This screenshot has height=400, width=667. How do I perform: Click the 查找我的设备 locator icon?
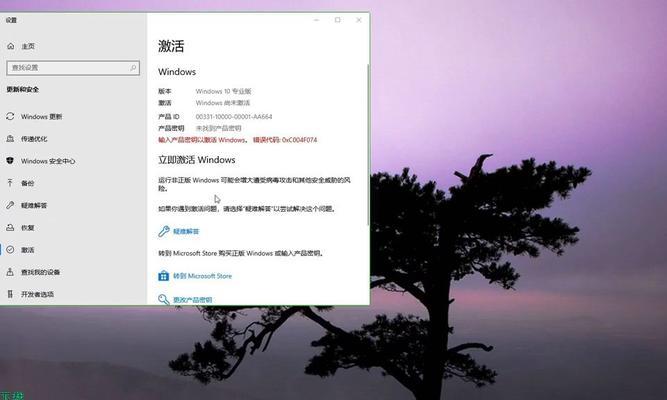tap(10, 272)
